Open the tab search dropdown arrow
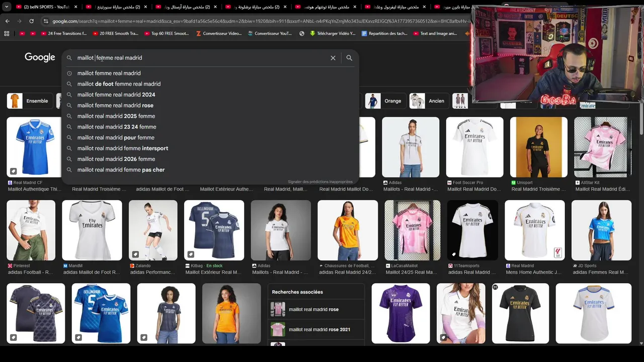Viewport: 644px width, 362px height. (7, 7)
